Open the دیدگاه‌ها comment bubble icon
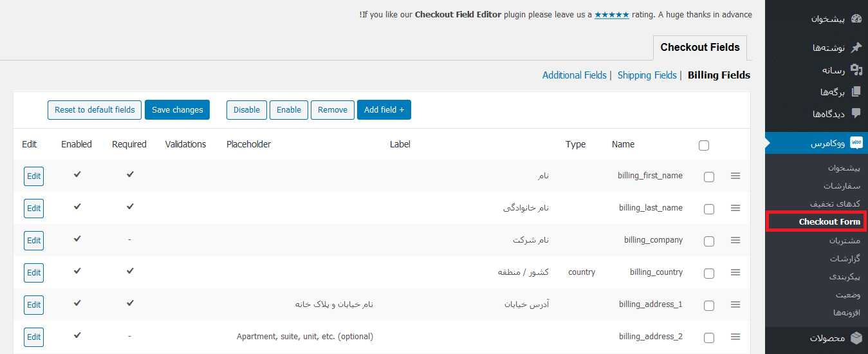 click(856, 113)
